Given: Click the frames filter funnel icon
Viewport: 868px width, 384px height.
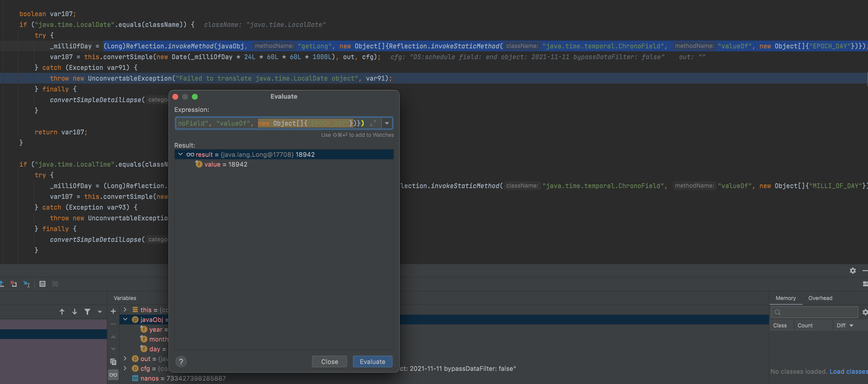Looking at the screenshot, I should [87, 311].
